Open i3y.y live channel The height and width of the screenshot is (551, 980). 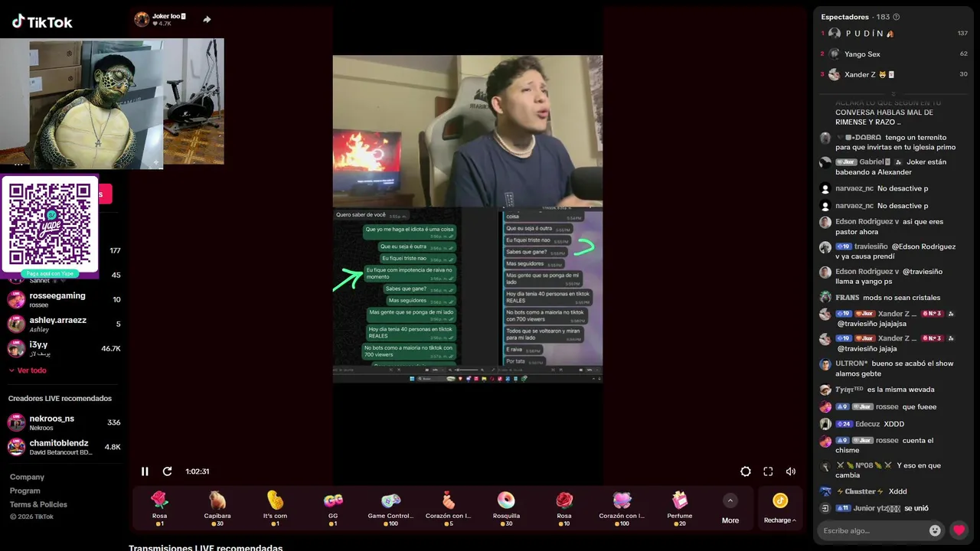click(64, 349)
